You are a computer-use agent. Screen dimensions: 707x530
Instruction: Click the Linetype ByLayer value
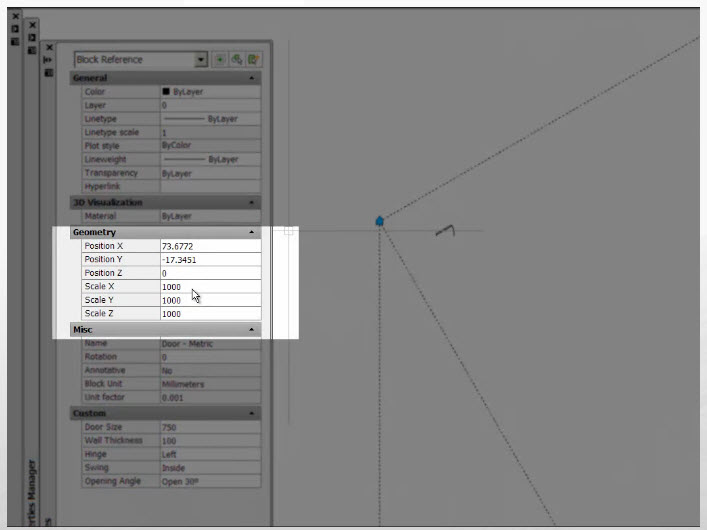[x=211, y=119]
